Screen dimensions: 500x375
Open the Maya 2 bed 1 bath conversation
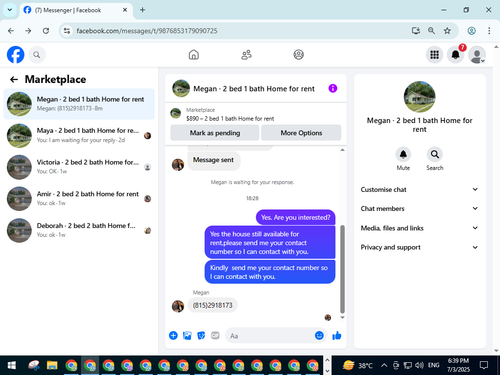tap(79, 135)
